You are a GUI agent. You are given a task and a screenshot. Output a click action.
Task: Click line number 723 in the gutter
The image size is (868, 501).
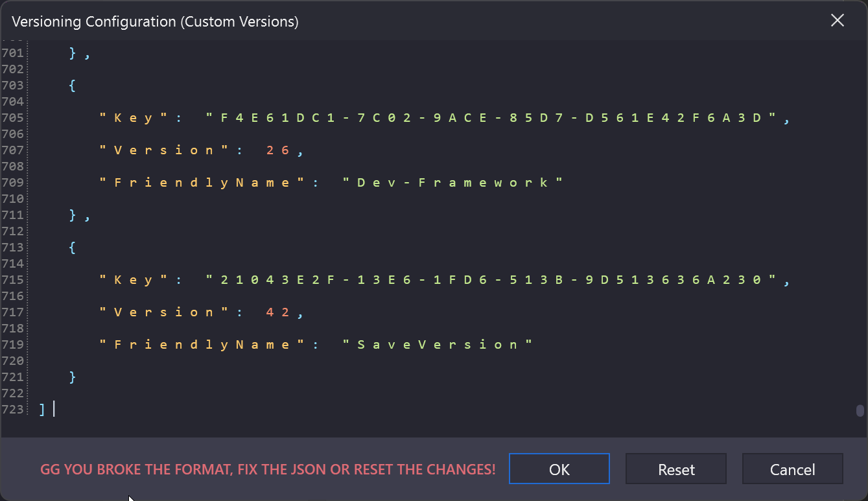click(13, 409)
